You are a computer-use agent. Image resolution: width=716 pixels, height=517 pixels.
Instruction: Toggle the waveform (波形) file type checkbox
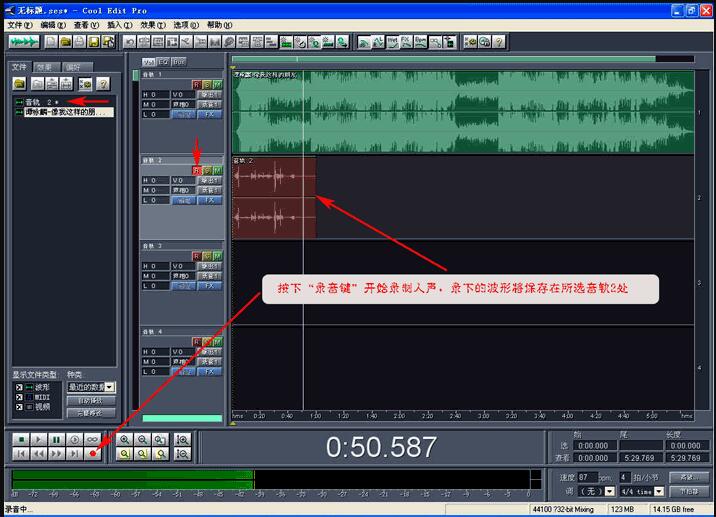click(19, 387)
